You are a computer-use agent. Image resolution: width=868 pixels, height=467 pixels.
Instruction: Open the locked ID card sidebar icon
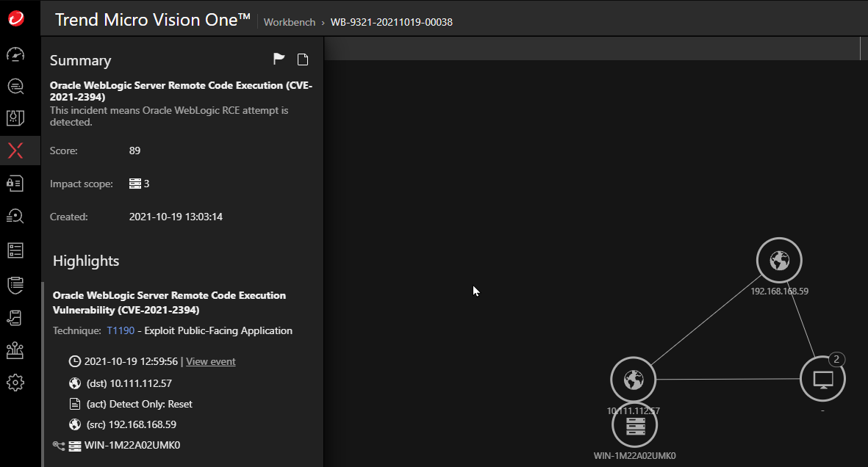tap(15, 183)
